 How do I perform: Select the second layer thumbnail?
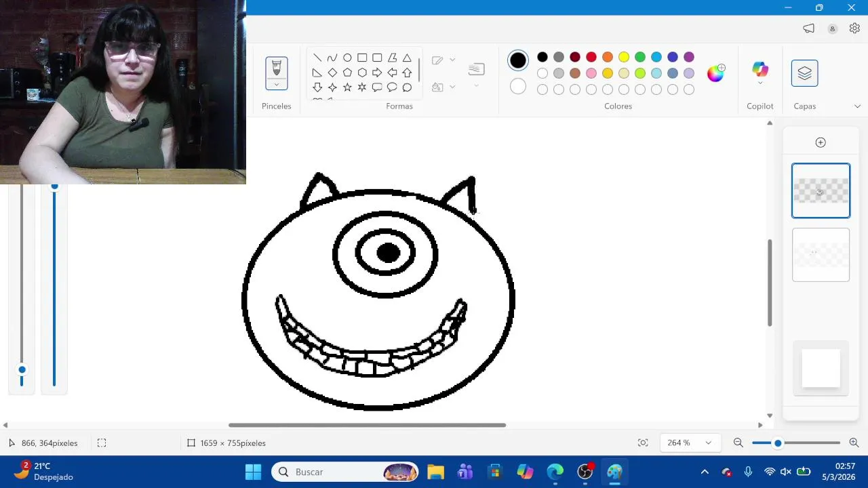point(821,255)
